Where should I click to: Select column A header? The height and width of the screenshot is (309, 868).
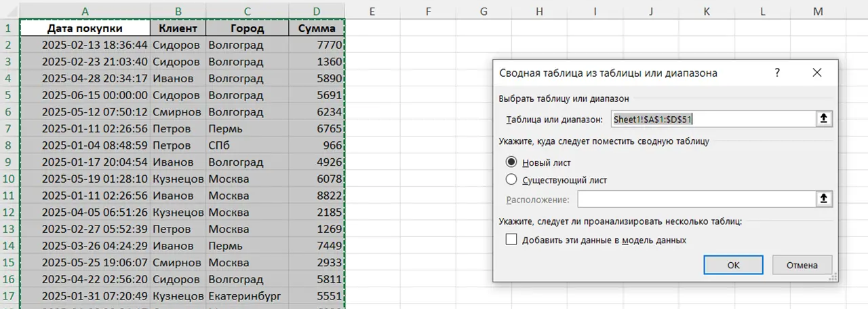point(85,11)
